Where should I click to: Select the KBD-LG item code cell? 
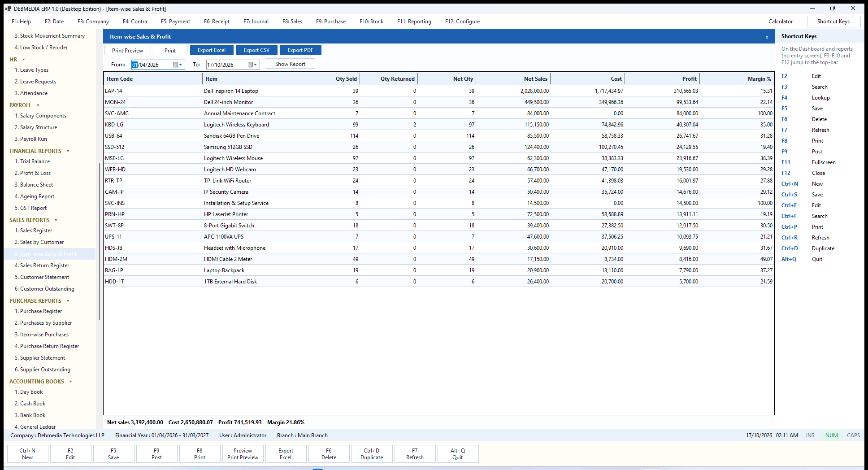[153, 125]
